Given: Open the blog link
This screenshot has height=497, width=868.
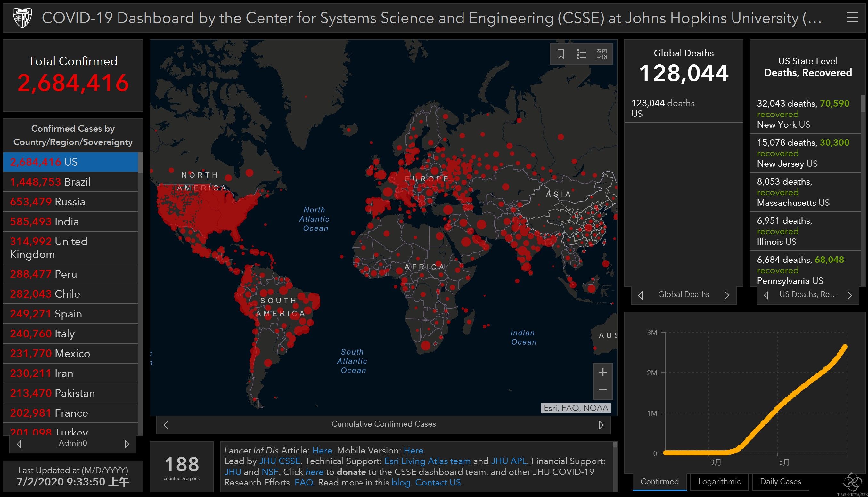Looking at the screenshot, I should tap(401, 483).
